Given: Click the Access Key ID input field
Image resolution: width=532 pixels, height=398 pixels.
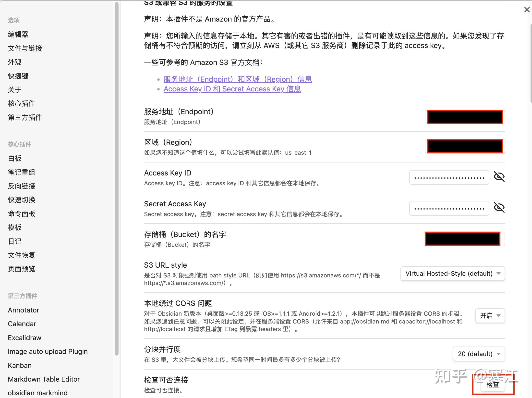Looking at the screenshot, I should [449, 178].
